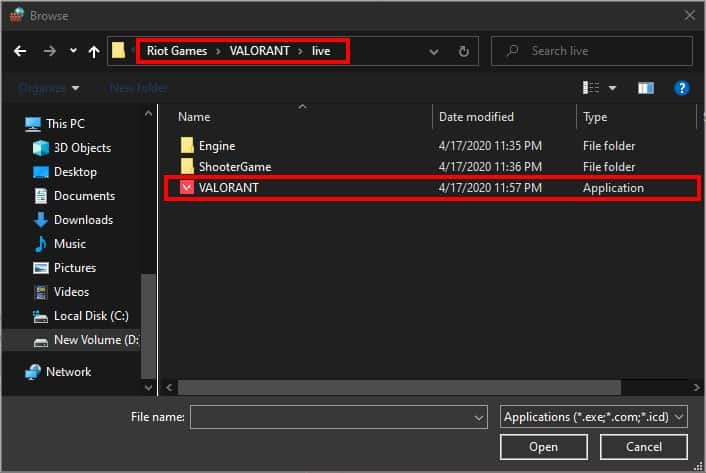This screenshot has width=706, height=473.
Task: Sort by Date modified column
Action: click(x=476, y=117)
